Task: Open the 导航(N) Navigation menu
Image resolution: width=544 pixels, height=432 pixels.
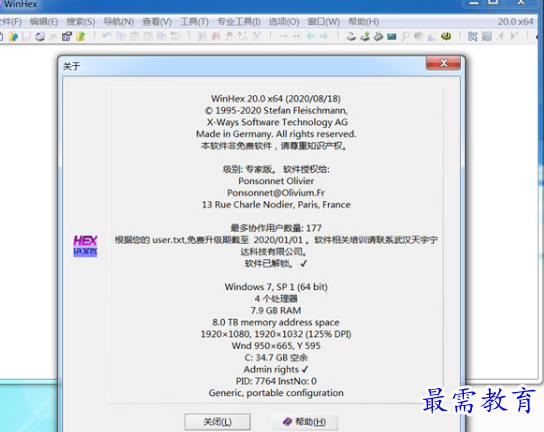Action: [x=119, y=22]
